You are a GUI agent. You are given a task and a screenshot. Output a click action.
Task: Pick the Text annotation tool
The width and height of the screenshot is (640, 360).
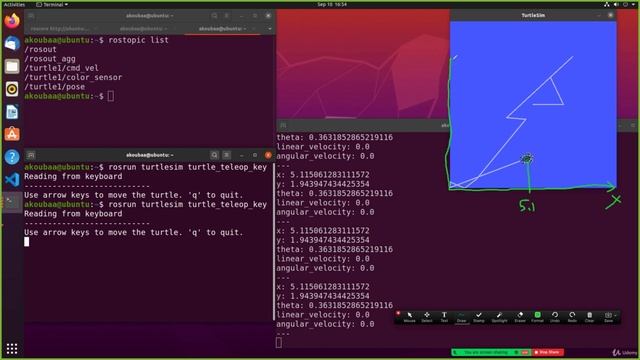pos(444,317)
